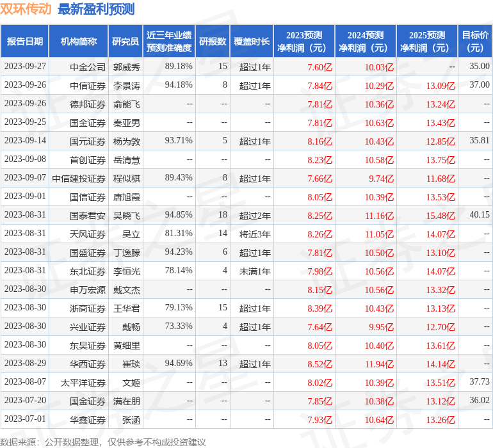The image size is (493, 448).
Task: Click researcher name 黄细里
Action: point(127,346)
